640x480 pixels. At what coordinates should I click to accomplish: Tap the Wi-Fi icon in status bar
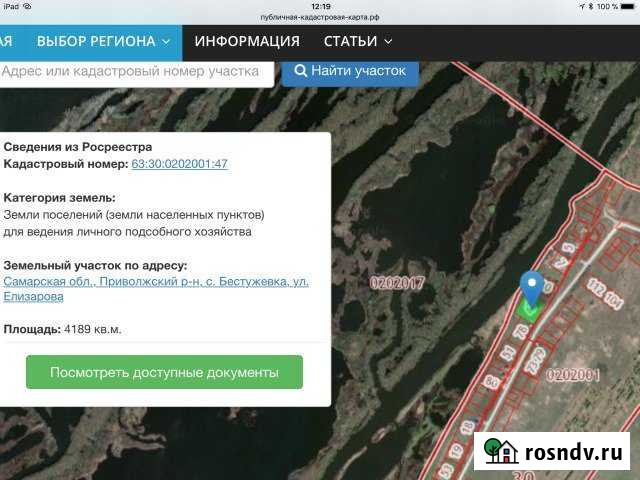point(27,6)
